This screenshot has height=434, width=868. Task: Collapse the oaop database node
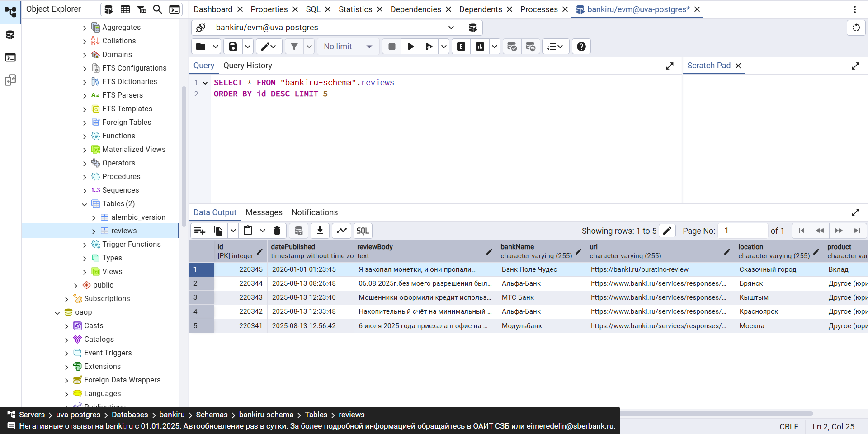tap(57, 313)
